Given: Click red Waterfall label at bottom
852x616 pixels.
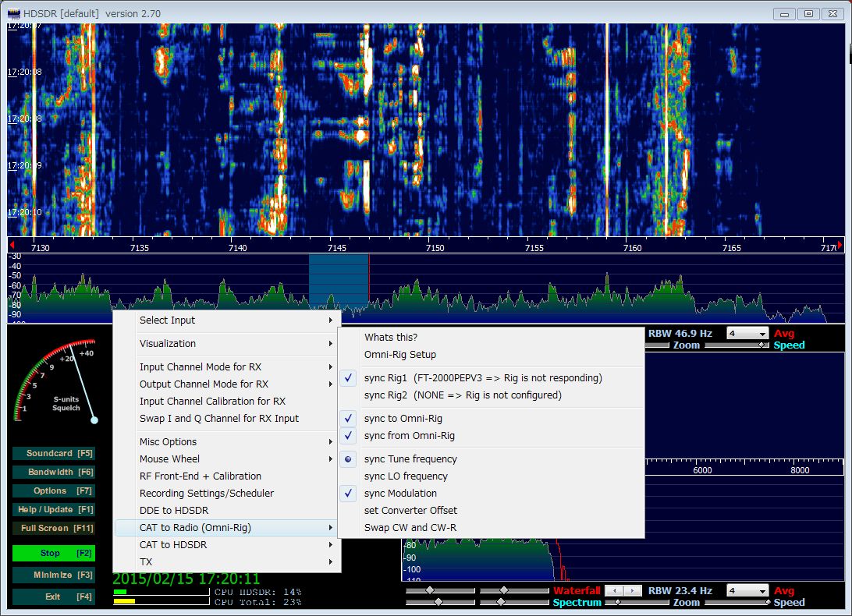Looking at the screenshot, I should [577, 590].
